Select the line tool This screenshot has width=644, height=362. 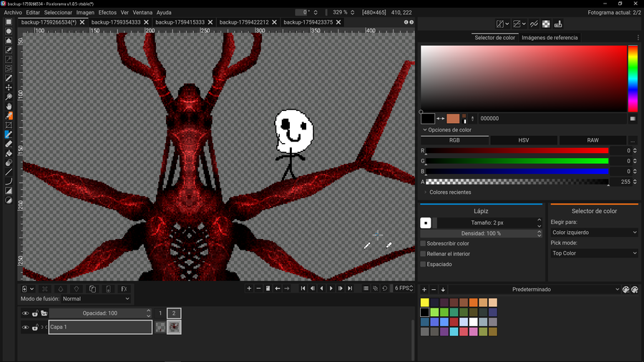pyautogui.click(x=9, y=172)
